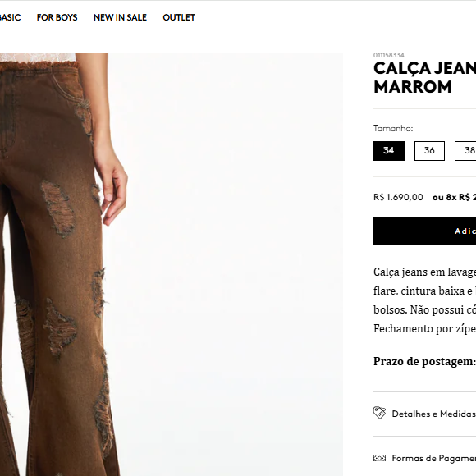Select size 34

click(388, 151)
